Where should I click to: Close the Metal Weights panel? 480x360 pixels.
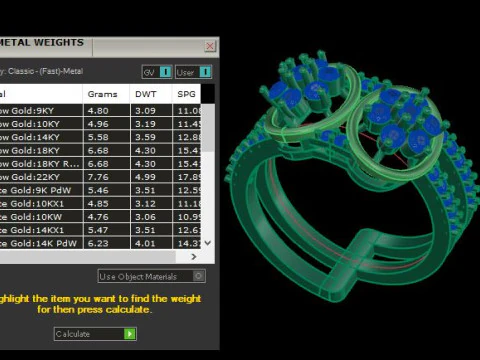click(210, 46)
